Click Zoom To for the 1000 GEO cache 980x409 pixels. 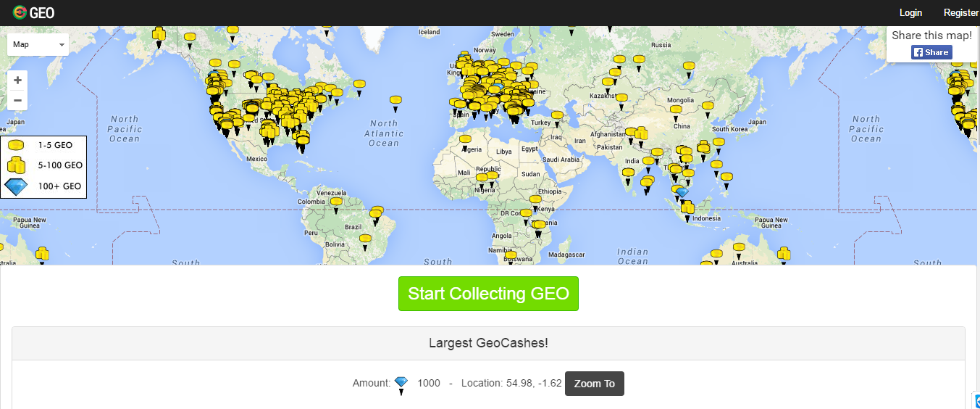594,384
